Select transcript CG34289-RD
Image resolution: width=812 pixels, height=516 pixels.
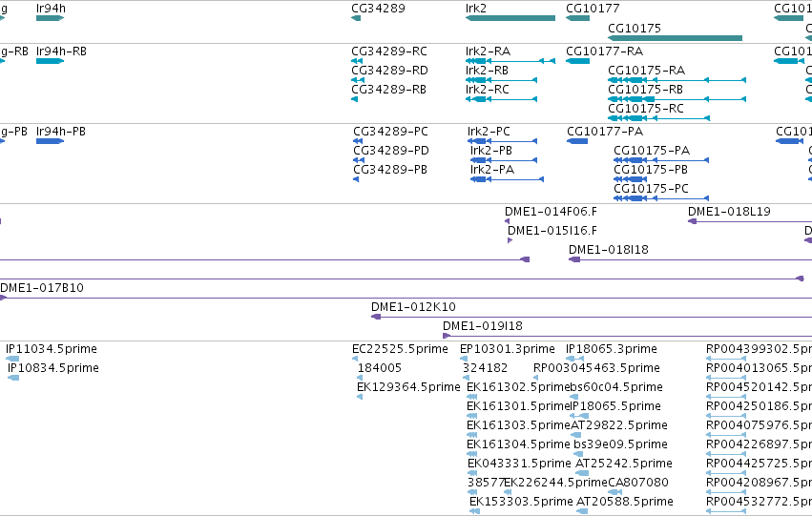[389, 71]
